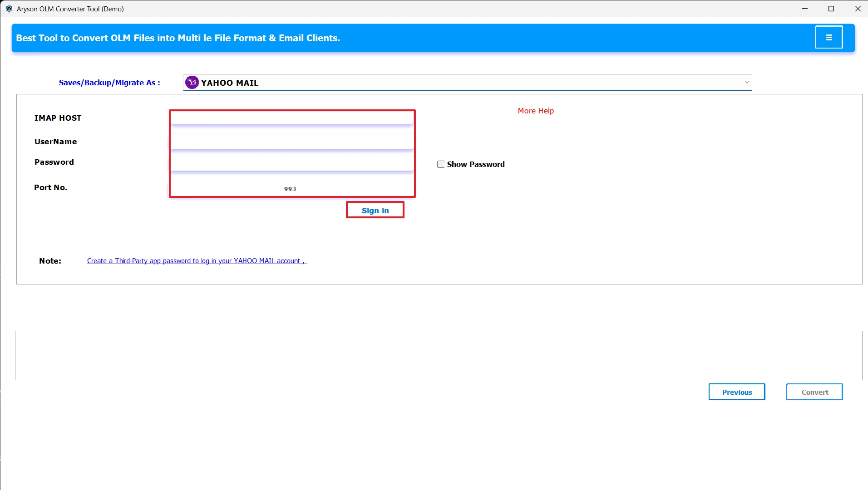
Task: Expand the Saves/Backup/Migrate As dropdown chevron
Action: tap(747, 82)
